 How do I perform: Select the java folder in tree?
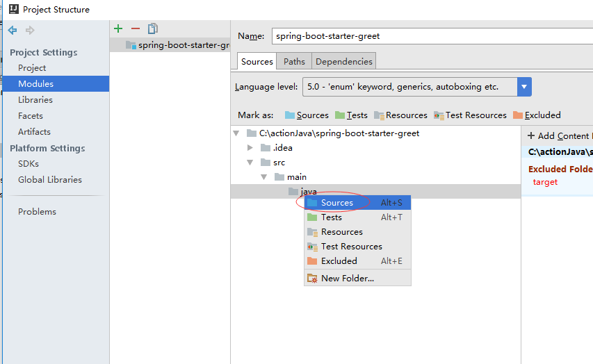302,192
